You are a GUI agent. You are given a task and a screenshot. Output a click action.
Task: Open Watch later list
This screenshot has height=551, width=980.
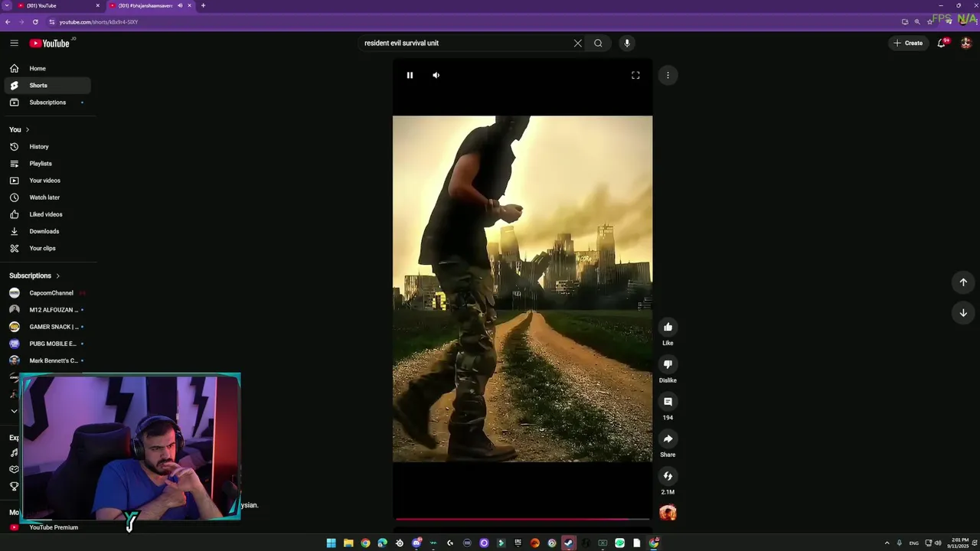[x=47, y=197]
